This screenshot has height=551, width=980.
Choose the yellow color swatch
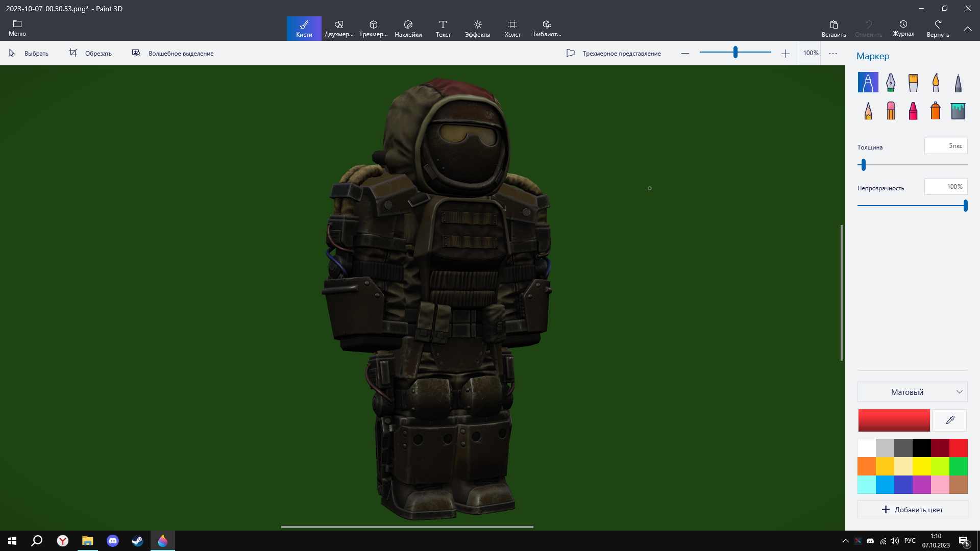[922, 466]
